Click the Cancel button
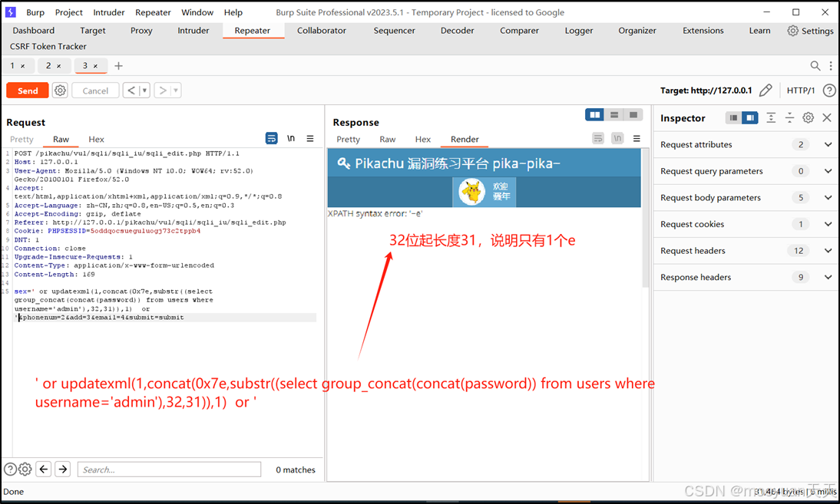This screenshot has height=504, width=840. (95, 91)
